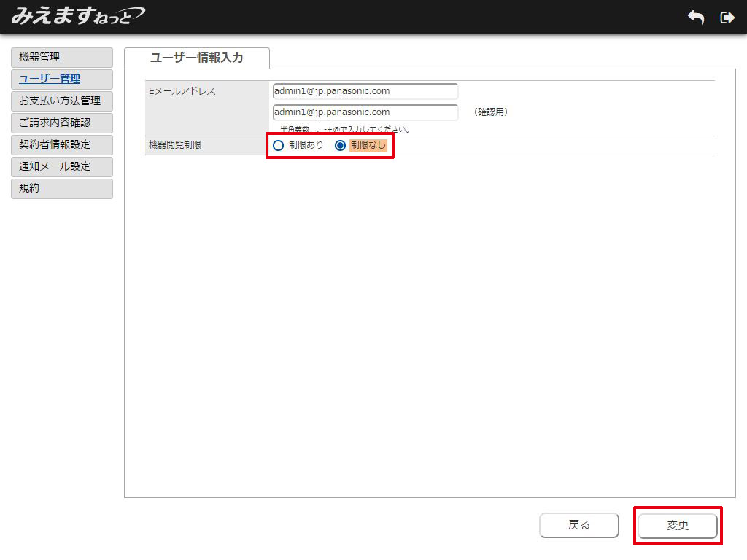Click the 機器閲覧制限 row label
The image size is (747, 560).
coord(174,145)
